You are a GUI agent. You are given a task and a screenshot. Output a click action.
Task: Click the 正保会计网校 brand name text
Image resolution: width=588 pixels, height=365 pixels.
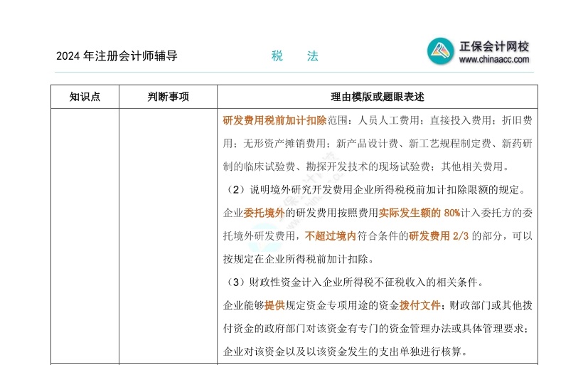tap(494, 46)
